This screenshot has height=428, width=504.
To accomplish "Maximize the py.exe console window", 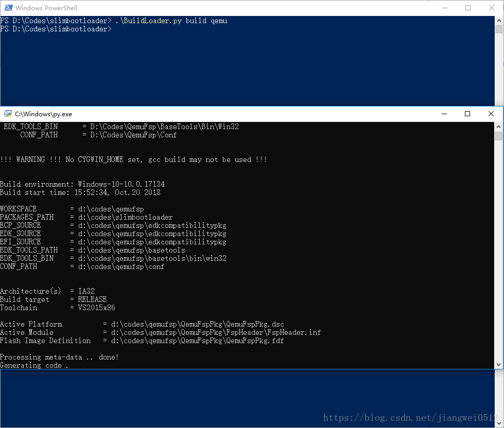I will (x=467, y=114).
